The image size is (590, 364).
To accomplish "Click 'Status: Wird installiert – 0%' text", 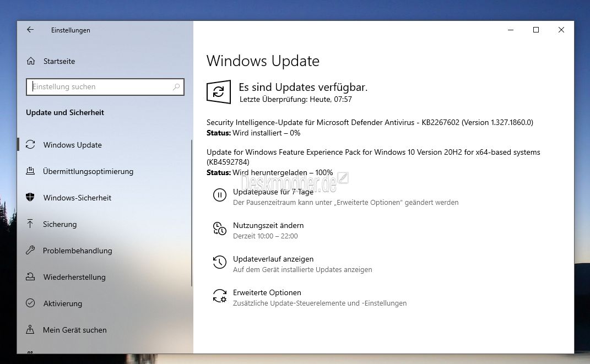I will [253, 133].
